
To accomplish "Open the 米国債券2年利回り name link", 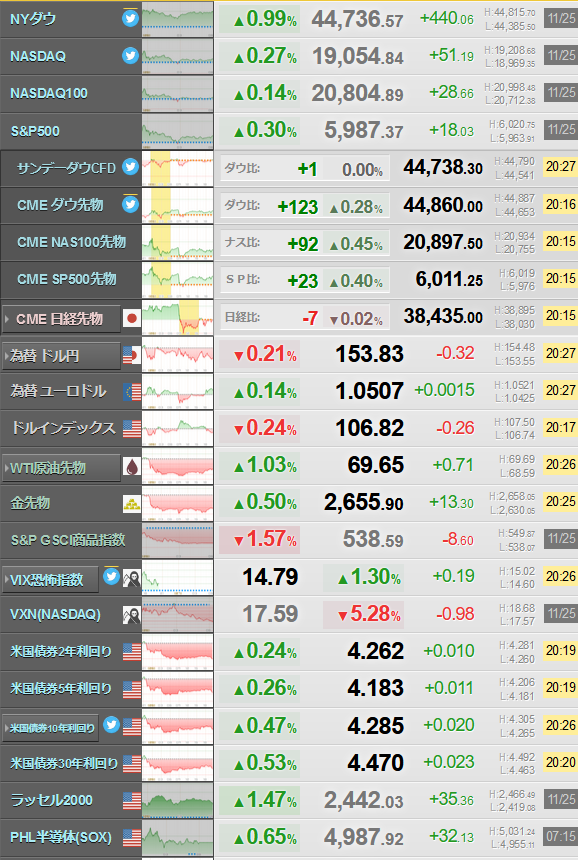I will 61,652.
